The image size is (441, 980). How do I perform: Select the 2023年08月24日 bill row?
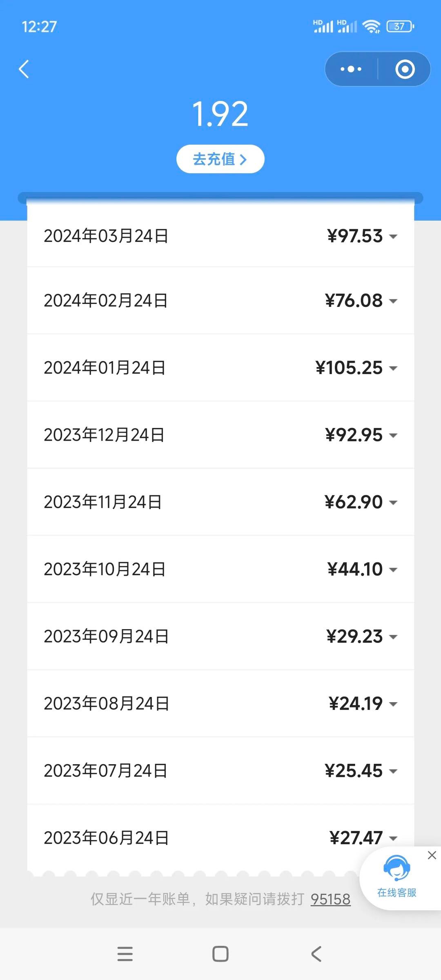[106, 704]
